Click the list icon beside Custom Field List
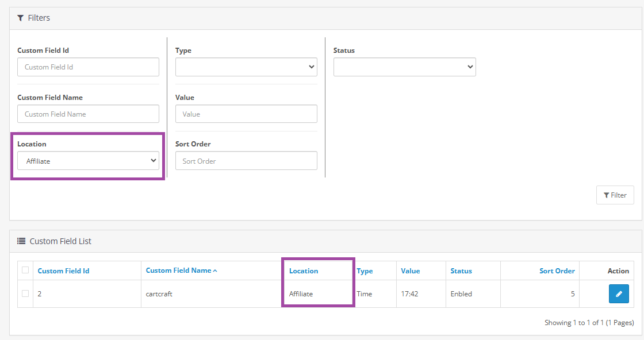This screenshot has height=340, width=644. click(x=21, y=241)
